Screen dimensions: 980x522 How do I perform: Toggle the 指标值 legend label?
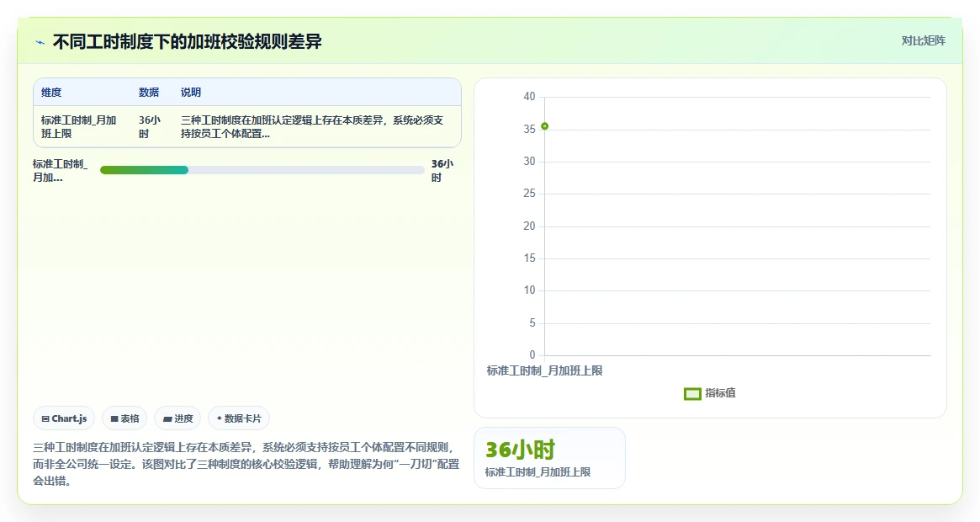point(720,393)
